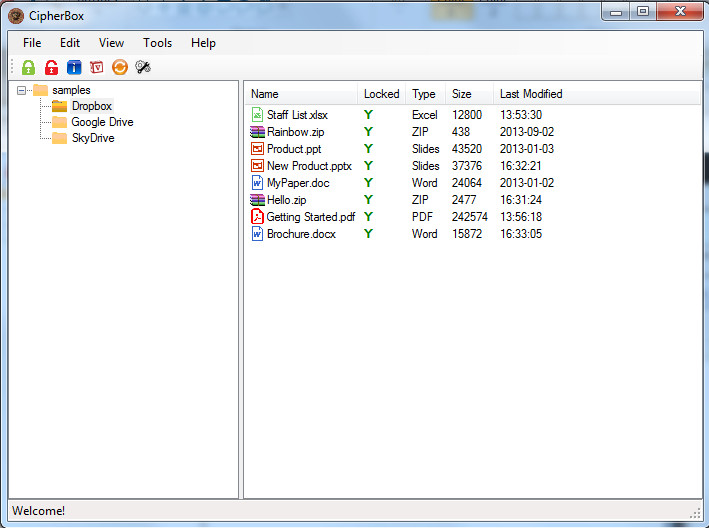Select the file name MyPaper.doc
Screen dimensions: 709x528
coord(298,183)
